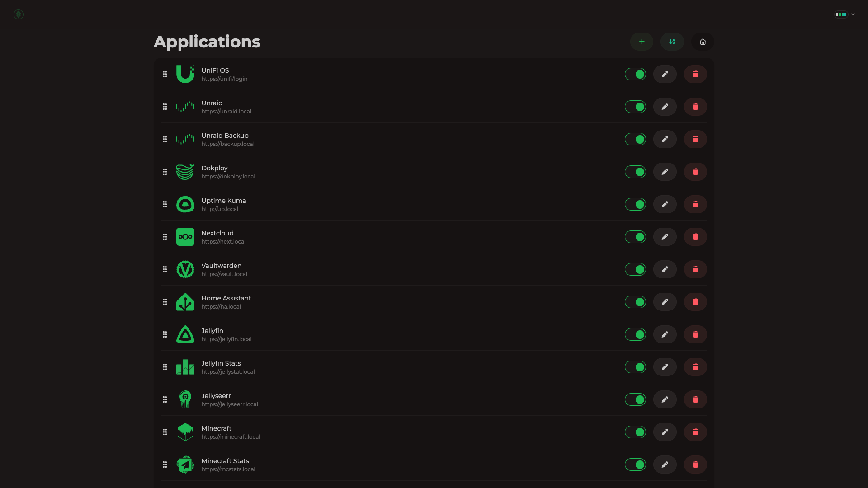This screenshot has height=488, width=868.
Task: Delete the Dokploy application
Action: 695,172
